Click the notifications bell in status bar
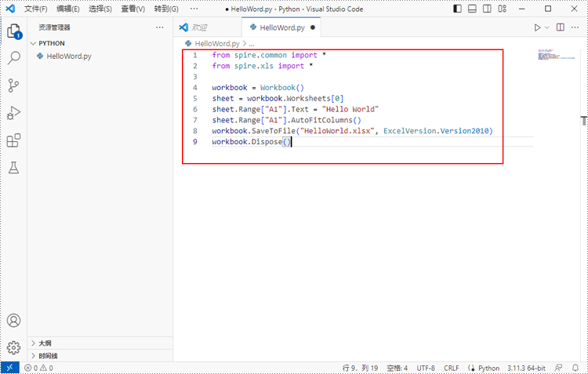Image resolution: width=588 pixels, height=374 pixels. click(575, 368)
